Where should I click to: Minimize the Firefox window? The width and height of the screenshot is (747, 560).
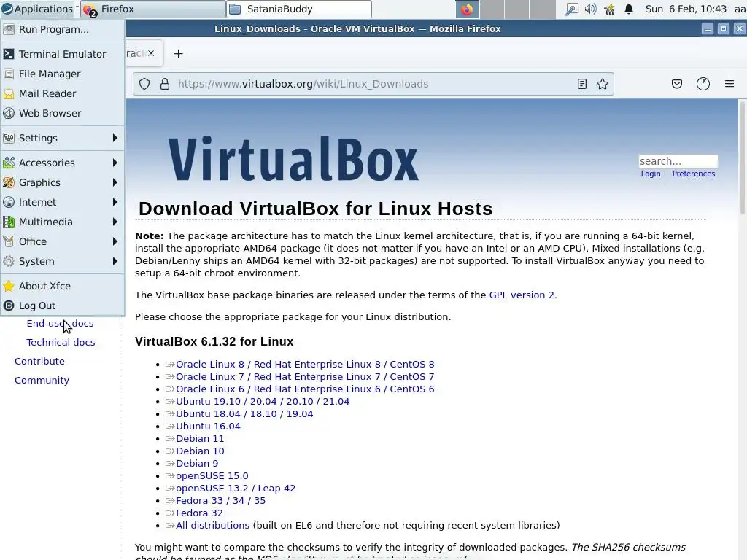click(x=708, y=29)
